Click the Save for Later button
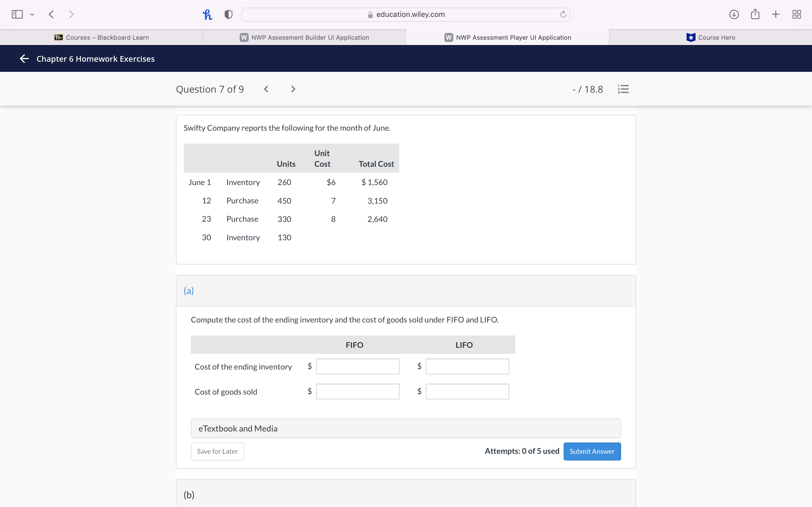812x507 pixels. click(x=217, y=451)
